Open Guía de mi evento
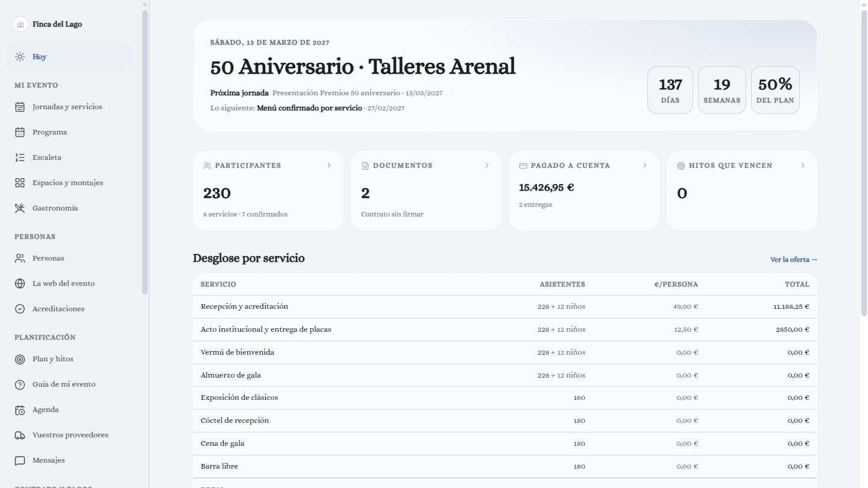This screenshot has height=488, width=868. (x=71, y=384)
